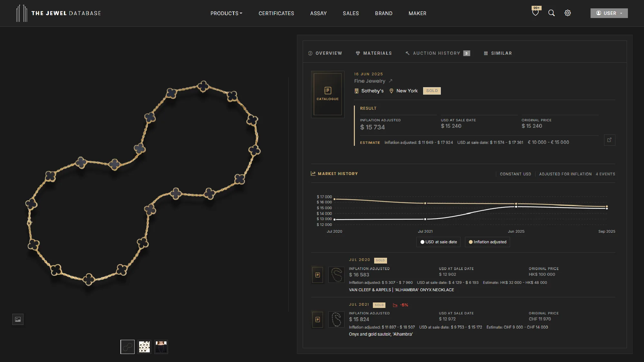Open Onyx and gold sautoir listing

tap(381, 334)
